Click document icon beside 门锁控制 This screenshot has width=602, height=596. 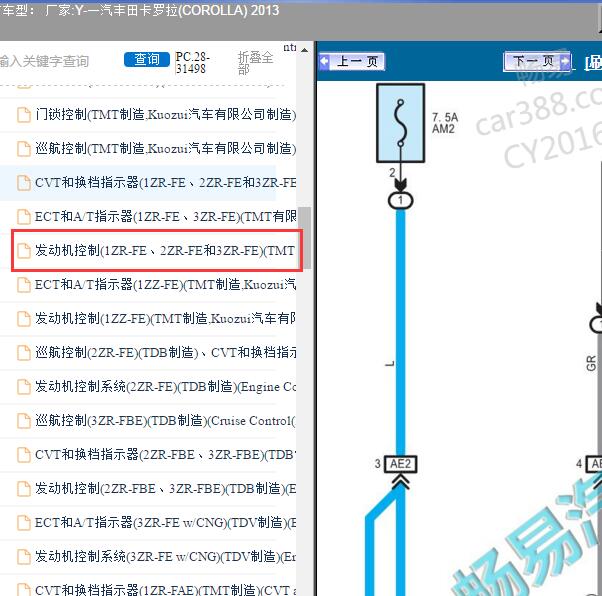click(24, 115)
